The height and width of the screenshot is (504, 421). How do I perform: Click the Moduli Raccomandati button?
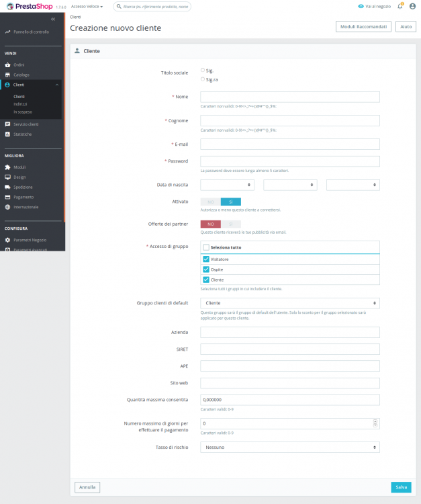coord(363,27)
